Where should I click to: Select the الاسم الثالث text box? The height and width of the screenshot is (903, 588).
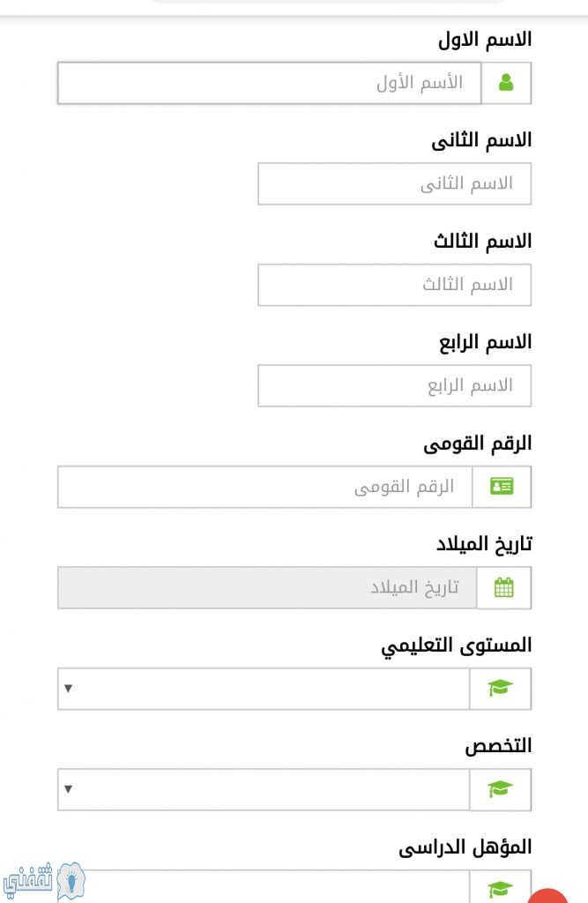point(394,285)
